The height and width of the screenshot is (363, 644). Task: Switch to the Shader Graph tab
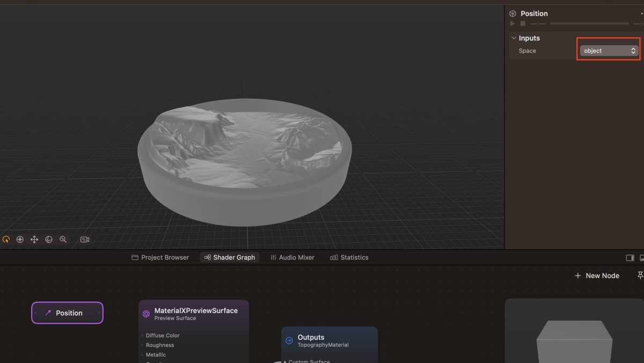point(230,258)
